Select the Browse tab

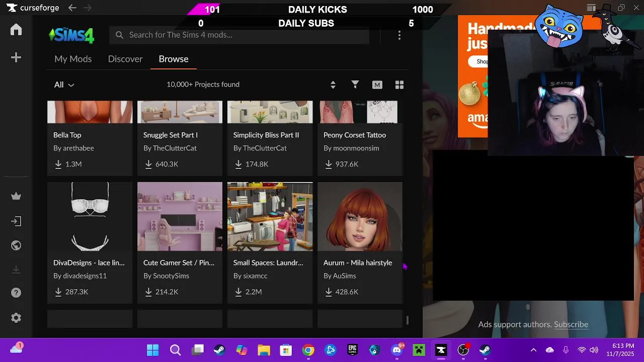coord(174,59)
